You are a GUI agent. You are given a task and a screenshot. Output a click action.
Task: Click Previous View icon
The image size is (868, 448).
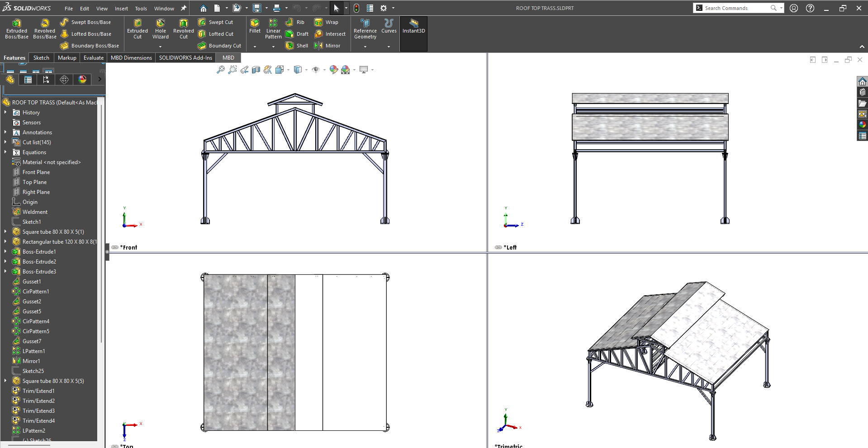coord(244,70)
